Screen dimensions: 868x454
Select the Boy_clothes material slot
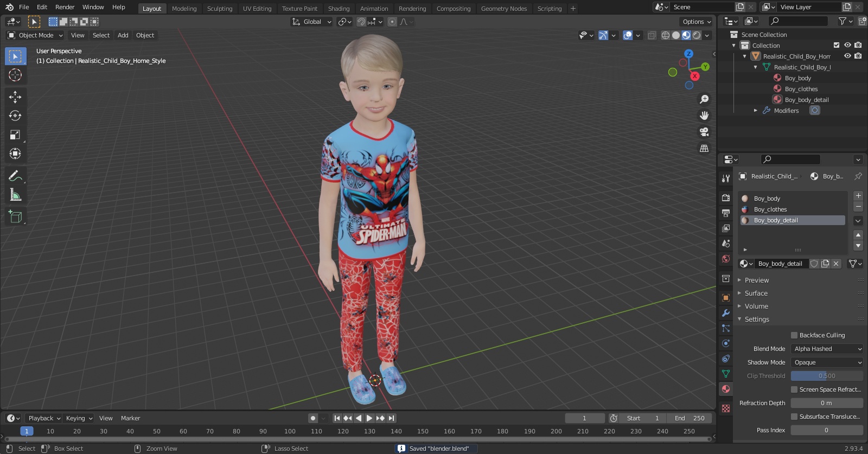[793, 209]
